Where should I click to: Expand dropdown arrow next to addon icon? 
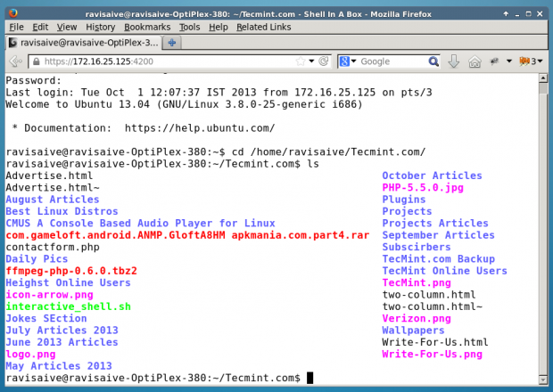pyautogui.click(x=509, y=61)
